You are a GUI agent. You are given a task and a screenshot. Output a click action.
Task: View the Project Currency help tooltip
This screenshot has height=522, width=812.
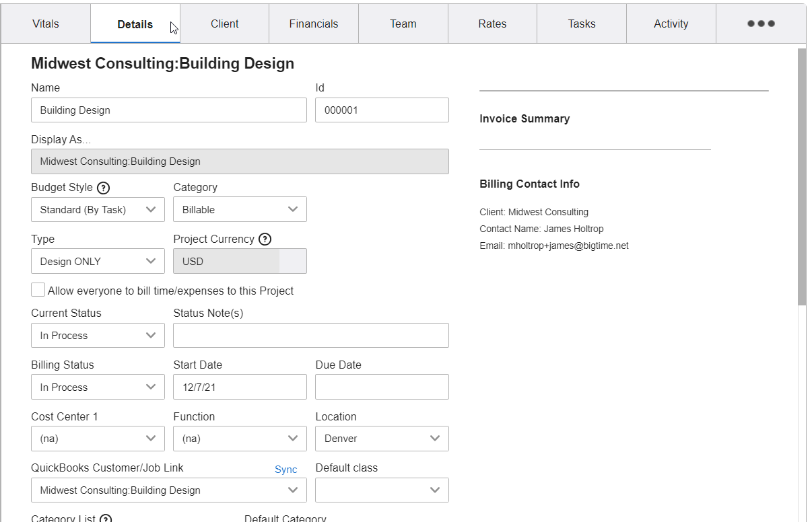[265, 239]
